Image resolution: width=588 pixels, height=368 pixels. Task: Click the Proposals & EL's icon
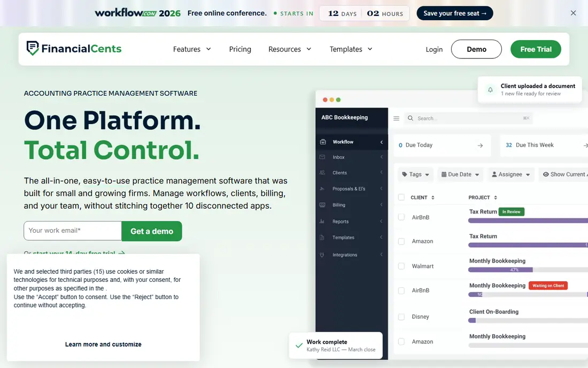pyautogui.click(x=322, y=189)
